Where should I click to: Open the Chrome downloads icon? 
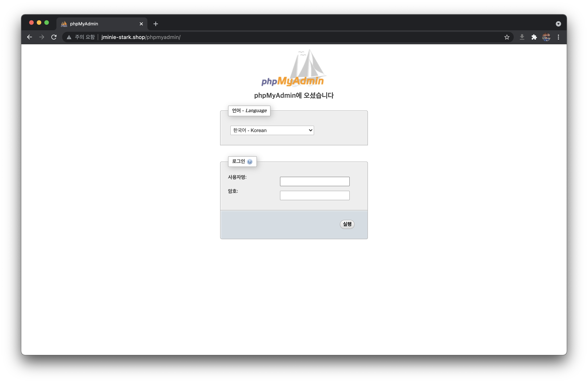click(x=522, y=37)
